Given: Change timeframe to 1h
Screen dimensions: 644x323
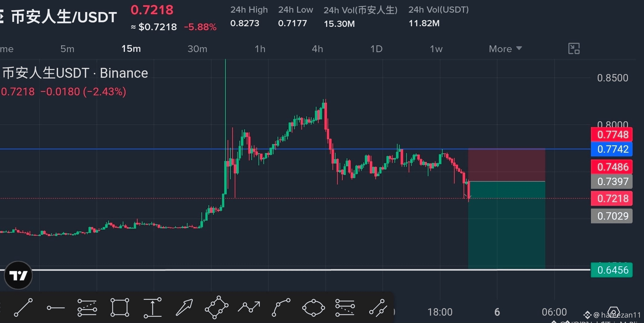Looking at the screenshot, I should (x=260, y=49).
